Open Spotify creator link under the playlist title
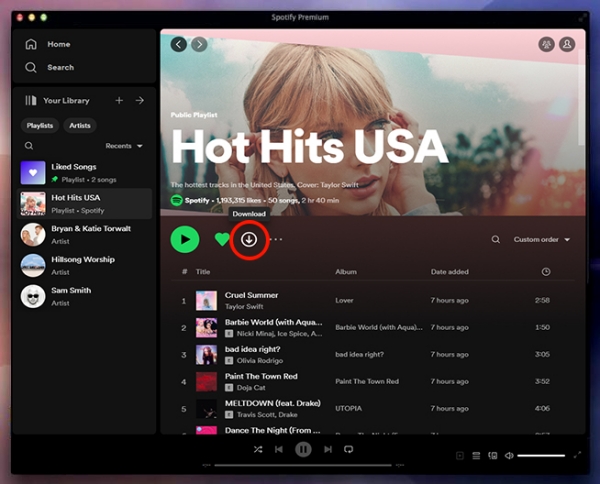Viewport: 600px width, 484px height. tap(197, 200)
